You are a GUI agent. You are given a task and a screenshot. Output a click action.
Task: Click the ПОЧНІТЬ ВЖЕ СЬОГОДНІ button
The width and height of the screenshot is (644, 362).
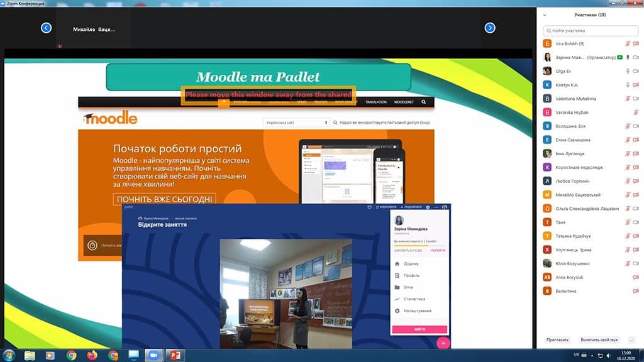pos(164,199)
